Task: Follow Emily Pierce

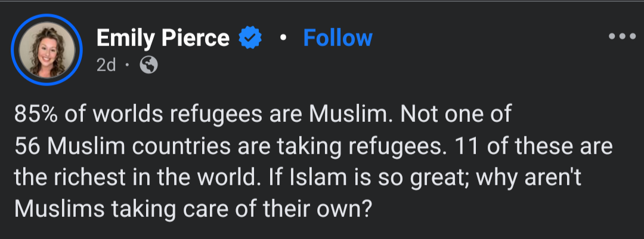Action: 338,38
